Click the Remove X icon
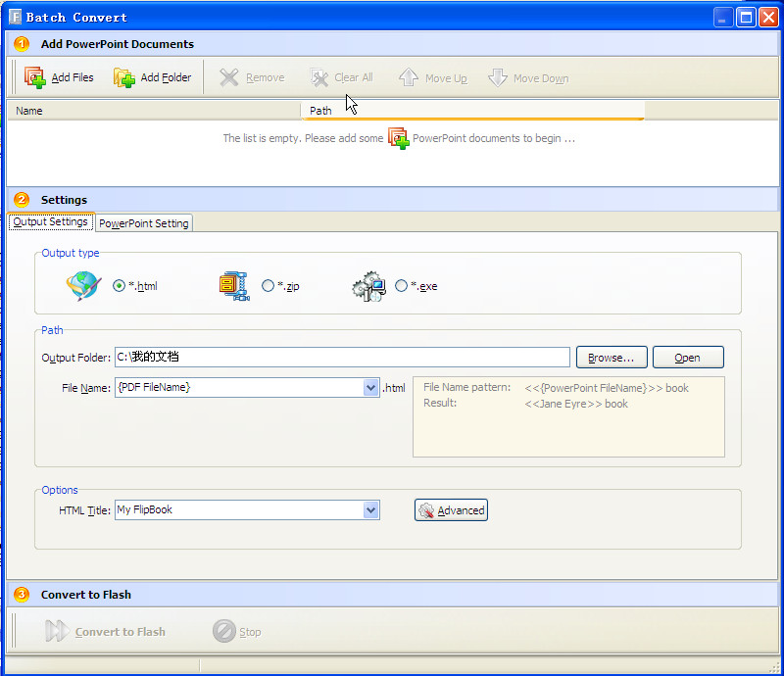Screen dimensions: 784x676 229,77
